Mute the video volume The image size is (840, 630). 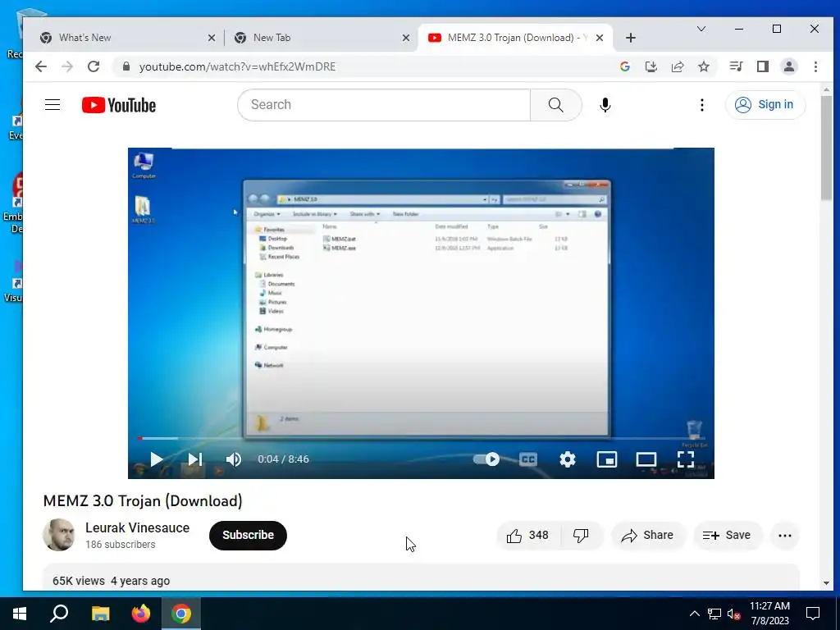point(234,459)
